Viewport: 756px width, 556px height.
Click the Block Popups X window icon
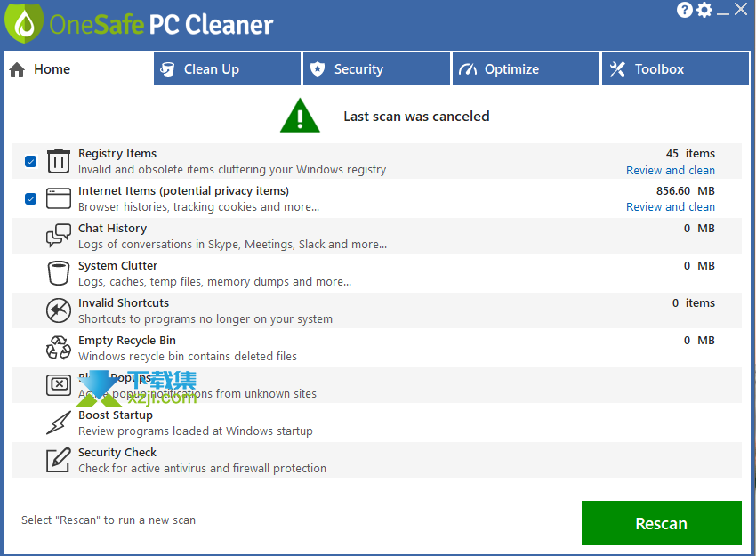tap(59, 385)
